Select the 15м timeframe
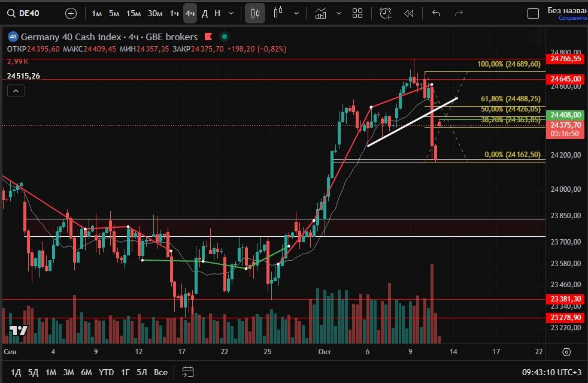 coord(134,13)
